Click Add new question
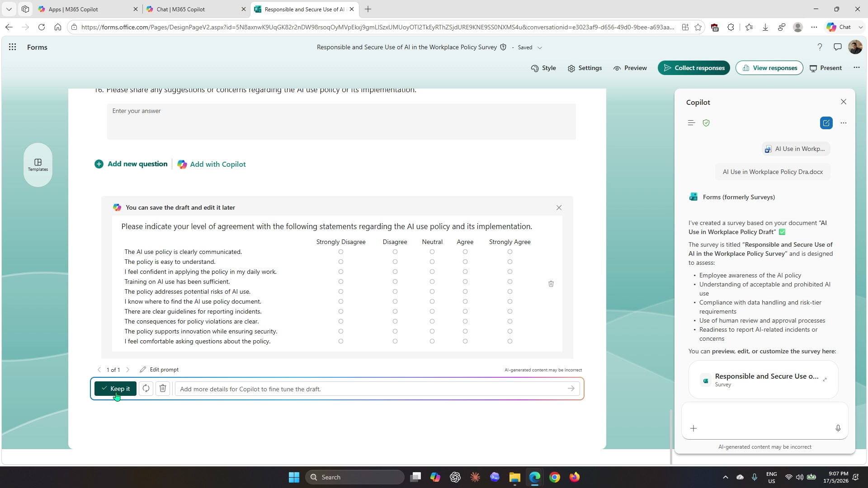 coord(131,164)
